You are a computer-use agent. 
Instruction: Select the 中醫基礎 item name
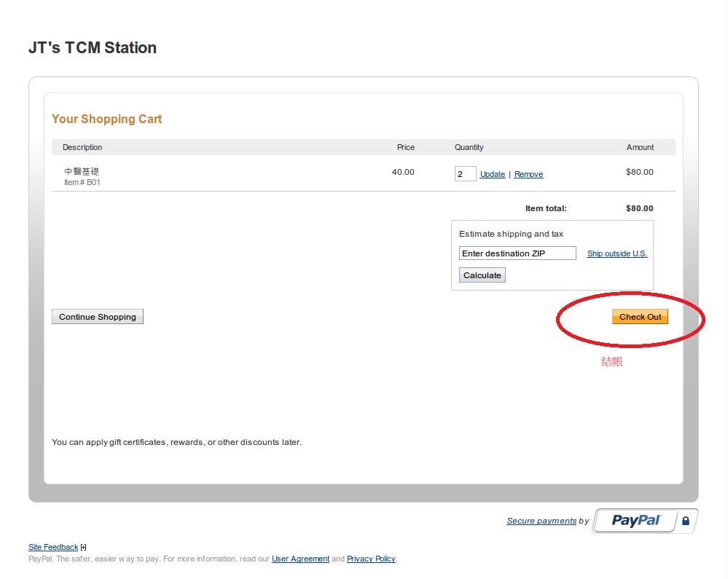pos(82,172)
